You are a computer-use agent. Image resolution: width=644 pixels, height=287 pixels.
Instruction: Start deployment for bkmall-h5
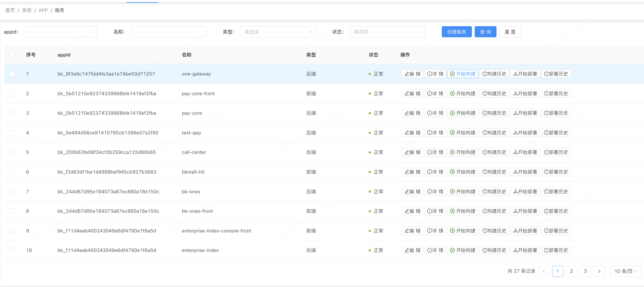525,172
